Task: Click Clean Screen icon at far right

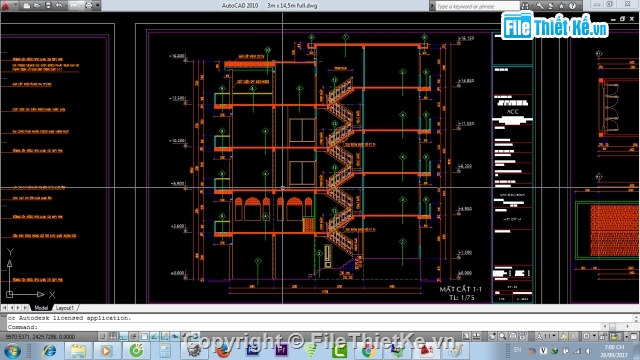Action: [633, 336]
